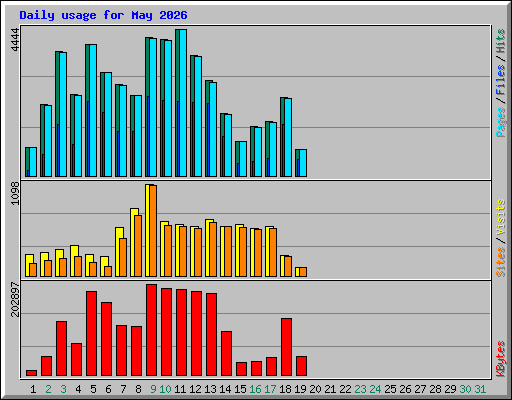Click day 23 on the x-axis
The width and height of the screenshot is (512, 400).
[360, 389]
